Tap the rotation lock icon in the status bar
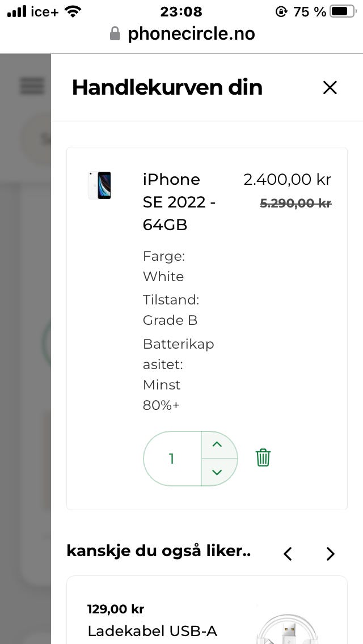The image size is (363, 644). tap(281, 11)
